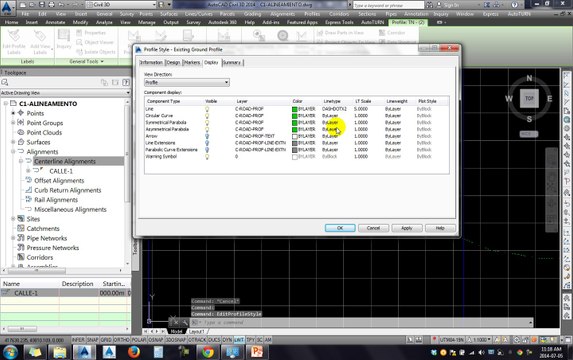Click Object Viewer in ribbon

pos(95,42)
